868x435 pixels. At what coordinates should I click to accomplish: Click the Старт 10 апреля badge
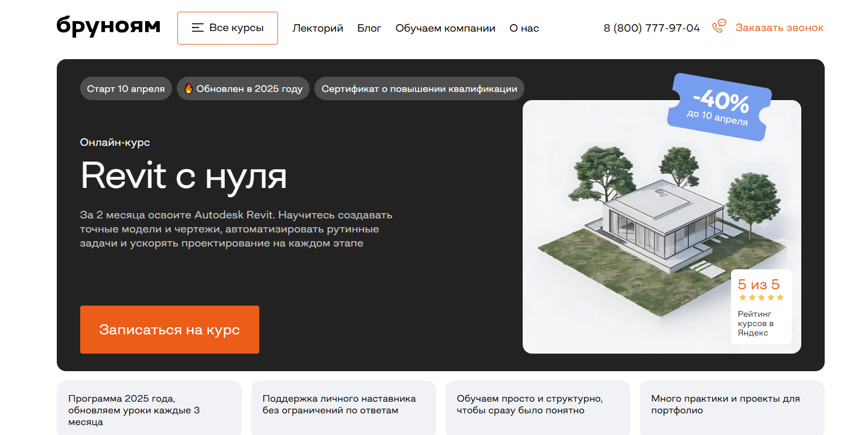[126, 89]
